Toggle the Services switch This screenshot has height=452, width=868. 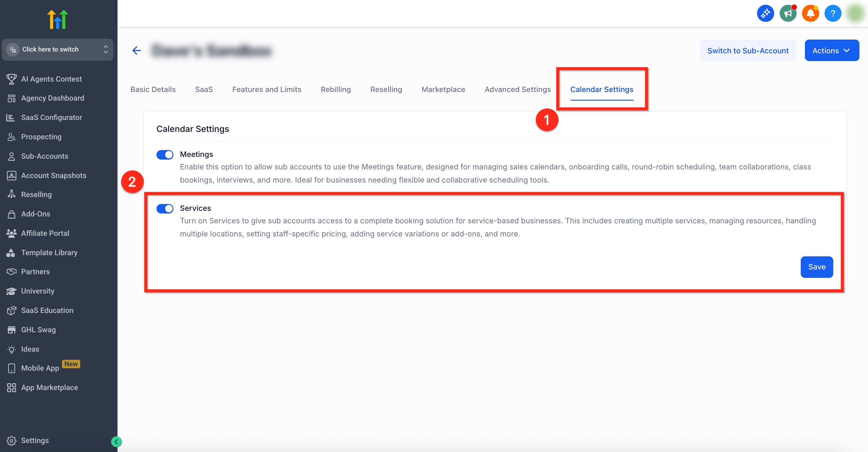click(165, 209)
